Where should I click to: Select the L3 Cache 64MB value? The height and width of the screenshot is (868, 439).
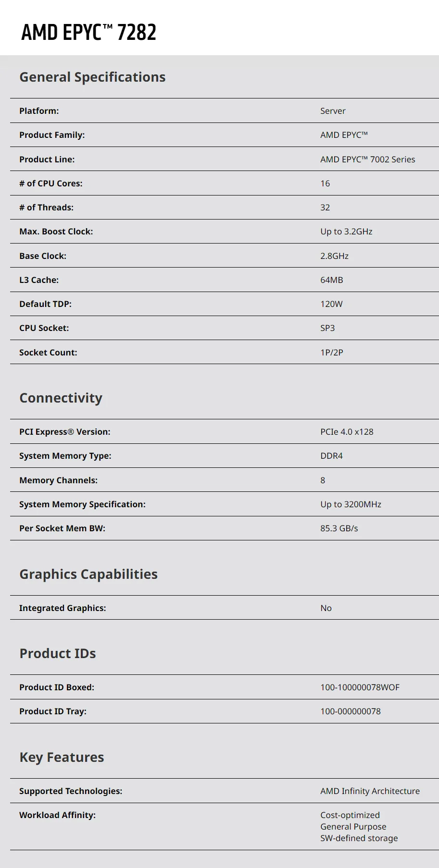click(331, 280)
